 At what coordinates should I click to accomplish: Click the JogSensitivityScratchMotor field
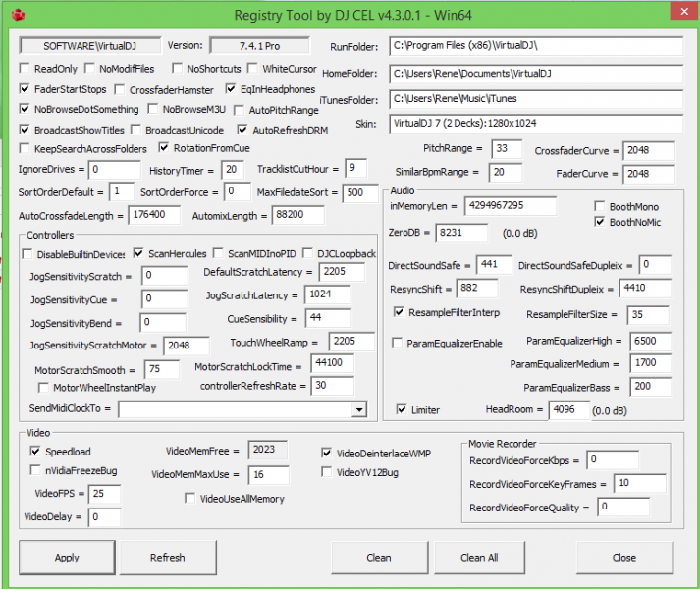[187, 346]
